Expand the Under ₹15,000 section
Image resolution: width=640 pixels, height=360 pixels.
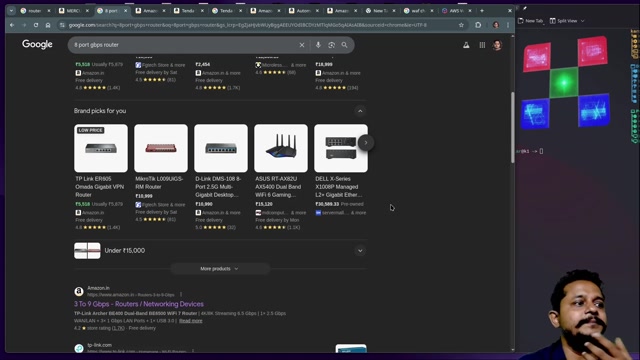[360, 251]
